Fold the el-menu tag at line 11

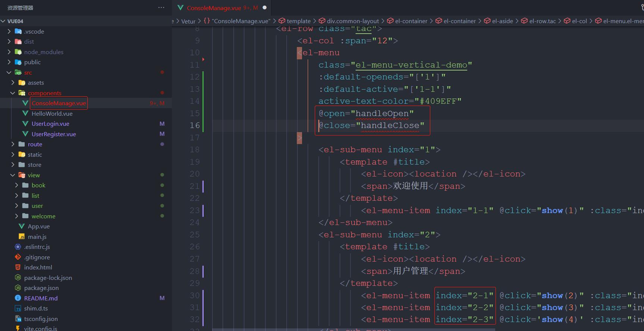point(203,59)
